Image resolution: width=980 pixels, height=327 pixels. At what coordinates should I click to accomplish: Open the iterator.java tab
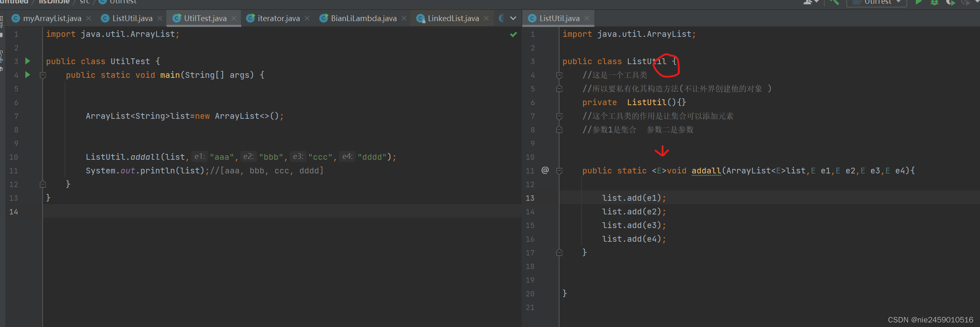(279, 18)
